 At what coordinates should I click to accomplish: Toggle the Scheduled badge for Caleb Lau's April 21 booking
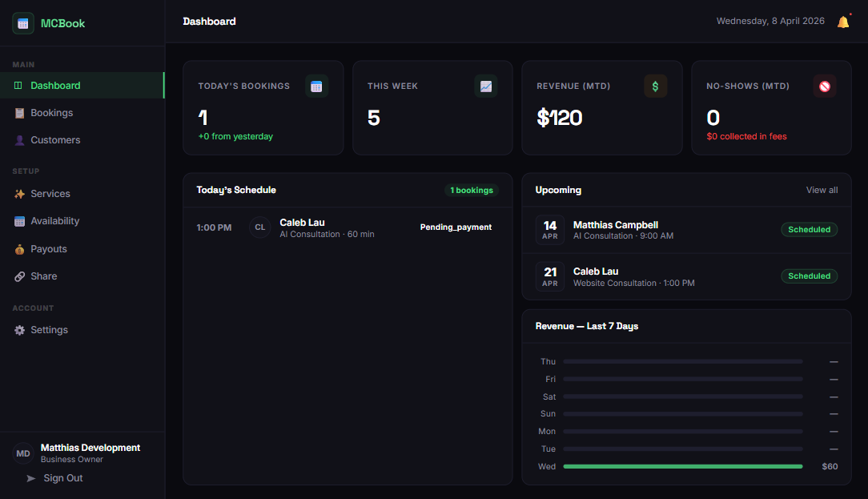(809, 276)
